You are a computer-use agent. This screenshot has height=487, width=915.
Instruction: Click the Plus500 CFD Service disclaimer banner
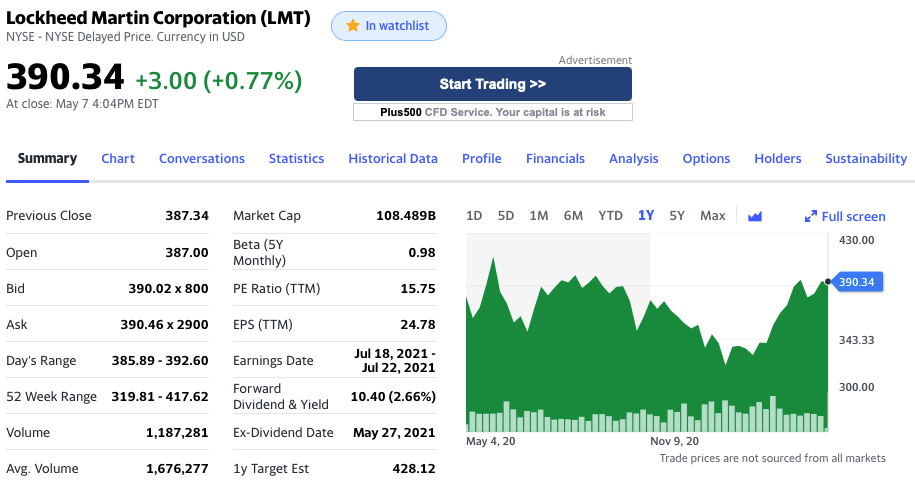(x=493, y=112)
